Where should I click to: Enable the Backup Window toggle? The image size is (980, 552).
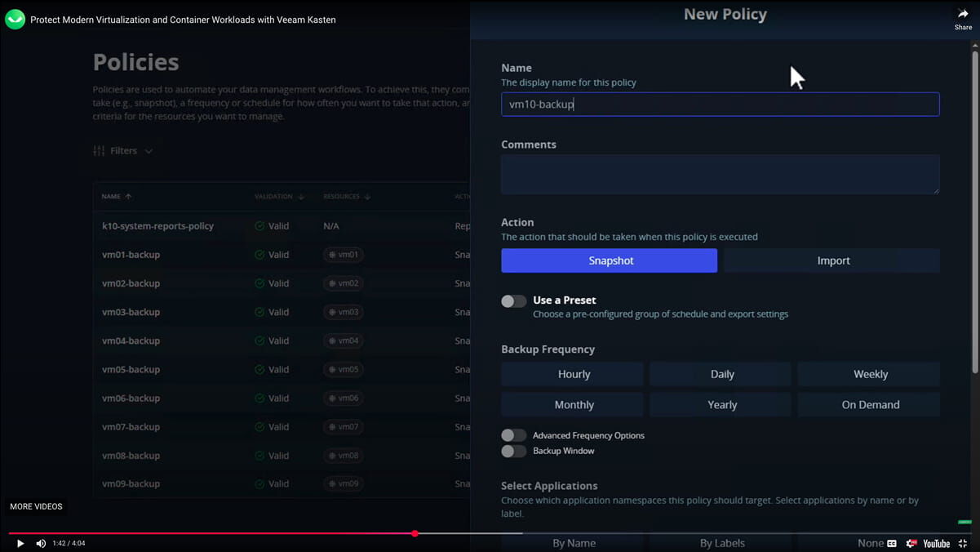click(x=513, y=451)
